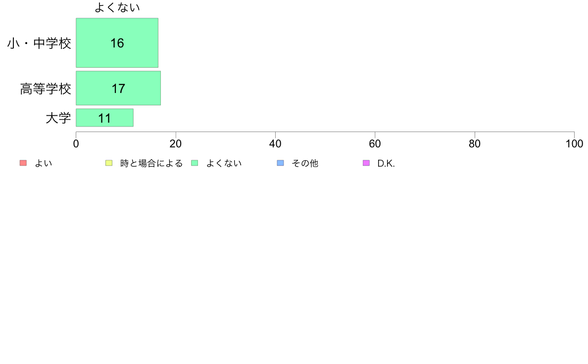Select the 高等学校 bar with value 17

(118, 88)
